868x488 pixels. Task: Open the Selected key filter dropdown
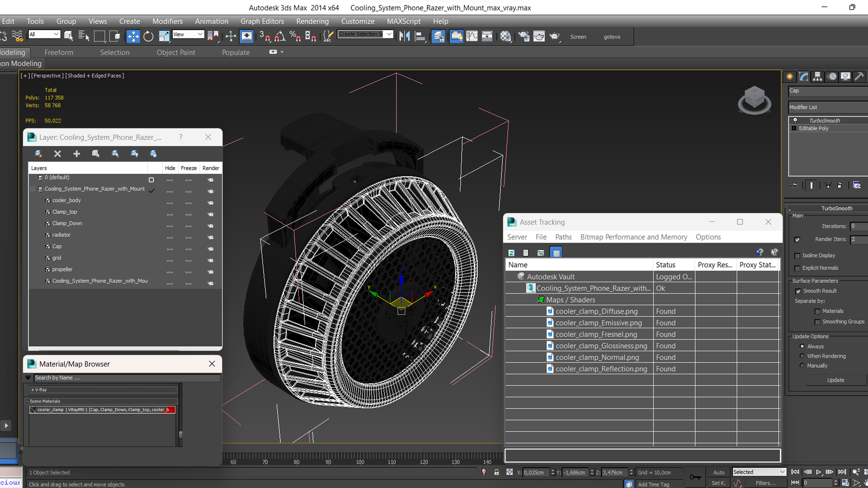(x=759, y=472)
